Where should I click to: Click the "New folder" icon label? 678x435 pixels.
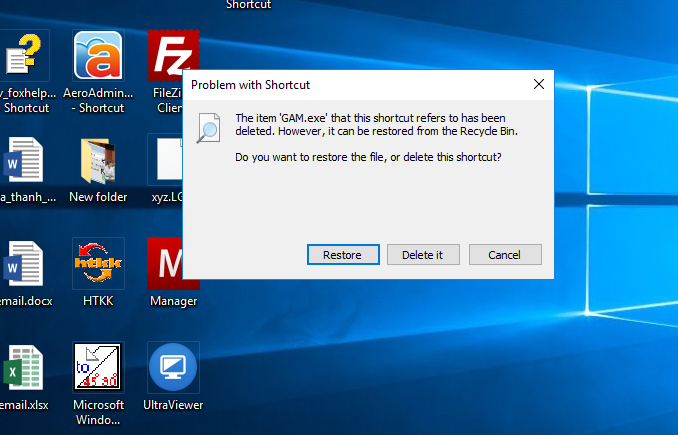[98, 197]
